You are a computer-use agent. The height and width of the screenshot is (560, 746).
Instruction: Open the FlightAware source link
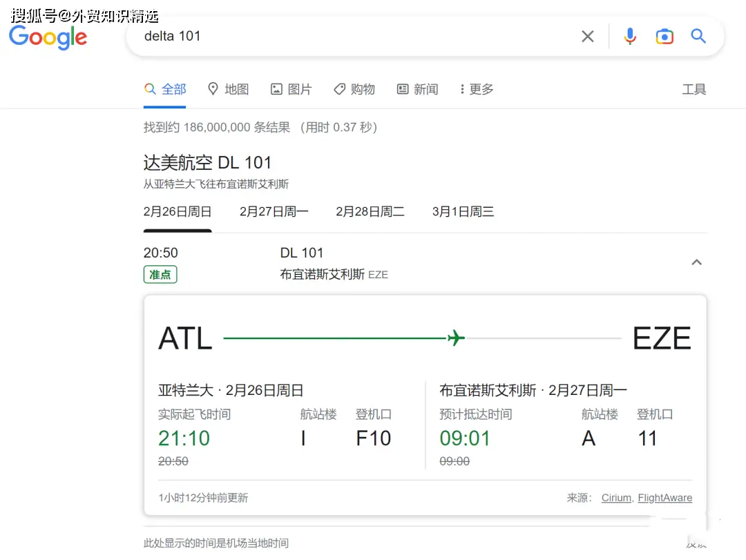(664, 498)
